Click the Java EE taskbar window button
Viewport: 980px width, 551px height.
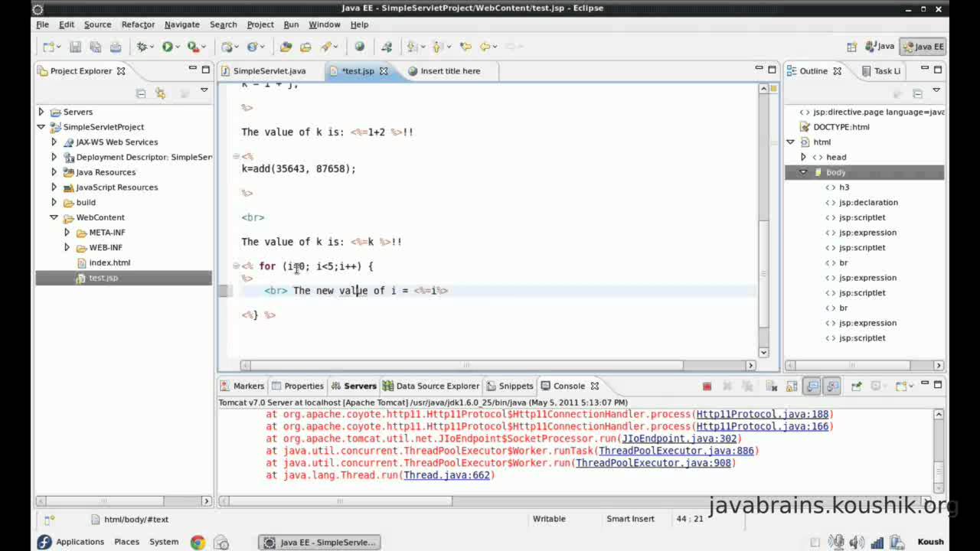pyautogui.click(x=319, y=543)
